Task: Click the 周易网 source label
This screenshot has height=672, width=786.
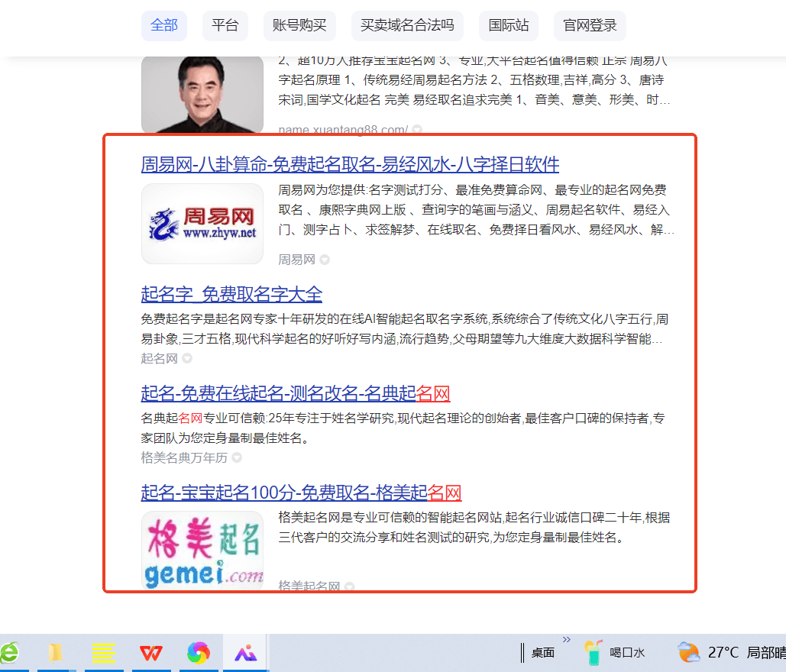Action: pyautogui.click(x=296, y=260)
